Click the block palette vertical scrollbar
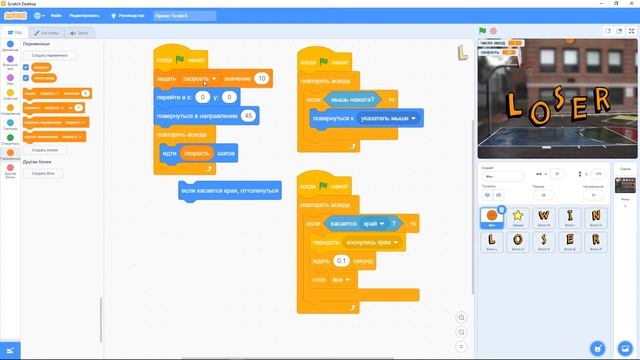This screenshot has width=640, height=360. pyautogui.click(x=101, y=320)
